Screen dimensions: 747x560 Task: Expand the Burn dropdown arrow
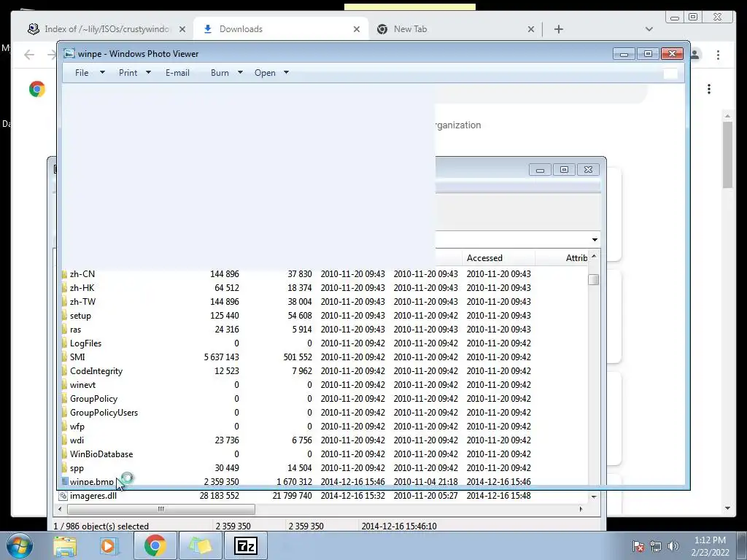tap(240, 73)
